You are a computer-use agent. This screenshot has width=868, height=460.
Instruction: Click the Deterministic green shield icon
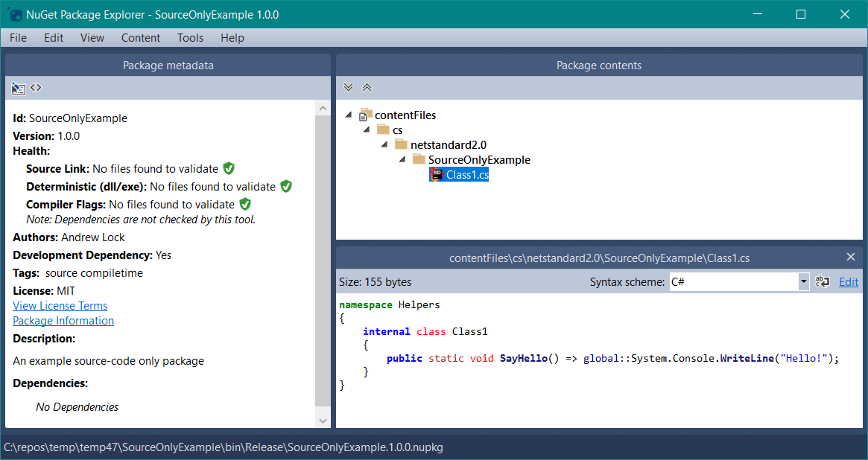point(286,186)
